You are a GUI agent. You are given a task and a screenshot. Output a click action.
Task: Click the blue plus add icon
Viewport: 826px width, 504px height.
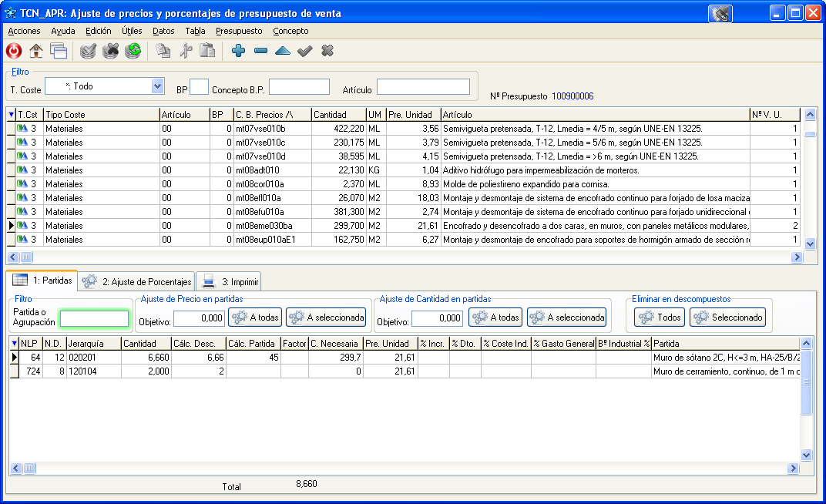pyautogui.click(x=238, y=51)
